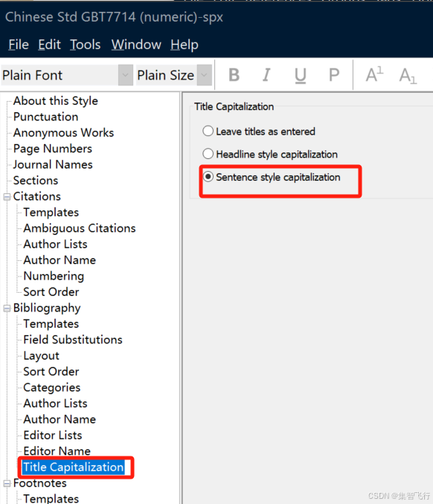The image size is (433, 504).
Task: Open the Plain Size dropdown
Action: [205, 75]
